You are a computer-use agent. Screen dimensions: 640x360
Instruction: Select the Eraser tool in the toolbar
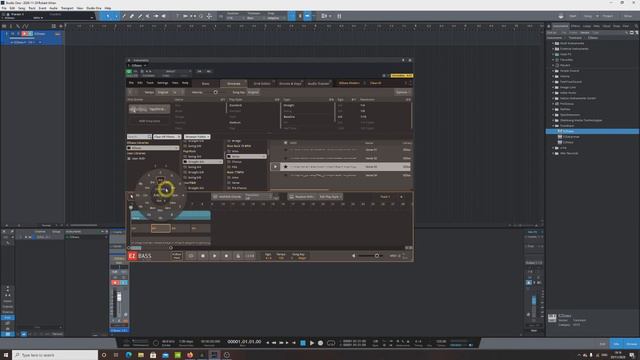[132, 16]
